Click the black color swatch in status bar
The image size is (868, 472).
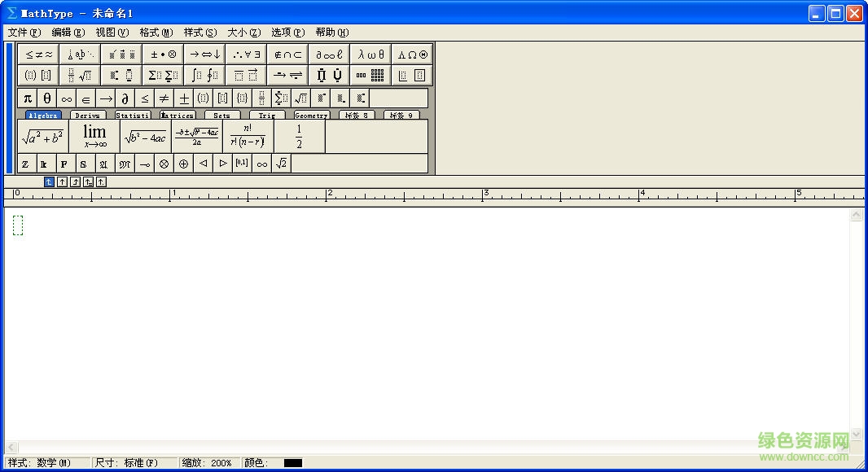[293, 462]
